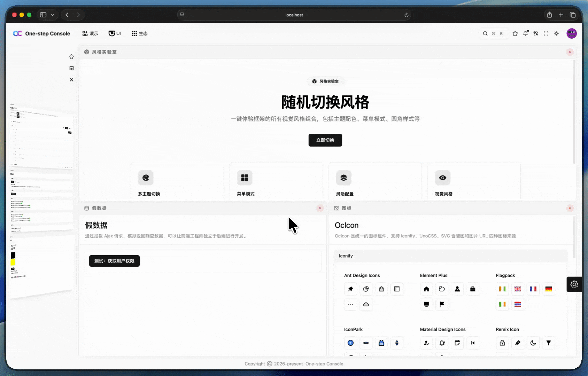Open user avatar menu
This screenshot has width=588, height=376.
[572, 33]
